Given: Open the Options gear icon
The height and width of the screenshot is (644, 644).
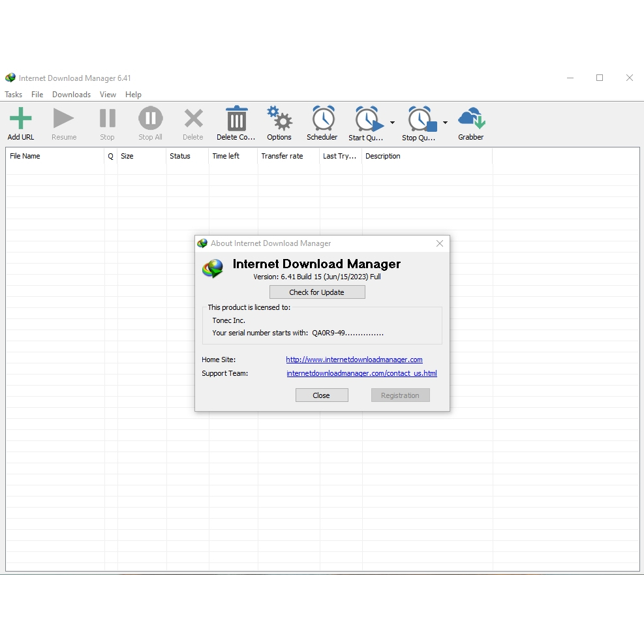Looking at the screenshot, I should 279,119.
